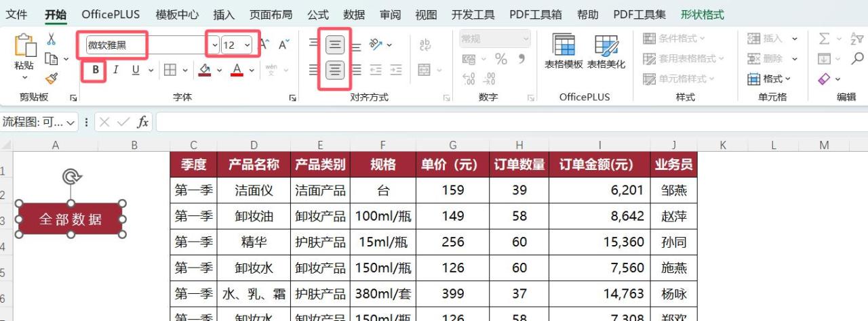Click the Decrease Indent icon
Image resolution: width=868 pixels, height=321 pixels.
pos(376,70)
